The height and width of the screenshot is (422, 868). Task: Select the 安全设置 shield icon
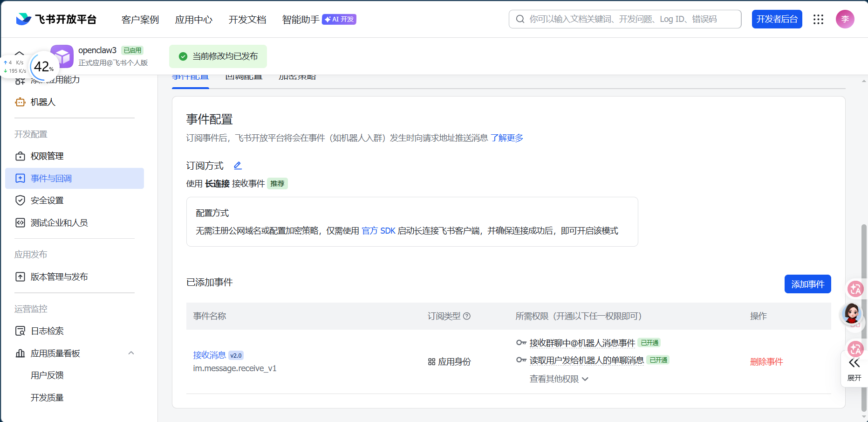(20, 200)
